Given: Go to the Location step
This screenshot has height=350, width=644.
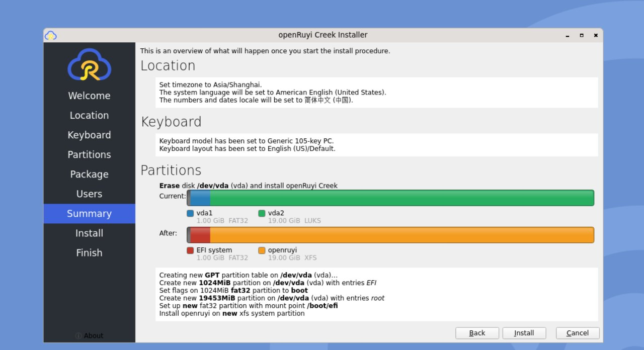Looking at the screenshot, I should pos(89,115).
